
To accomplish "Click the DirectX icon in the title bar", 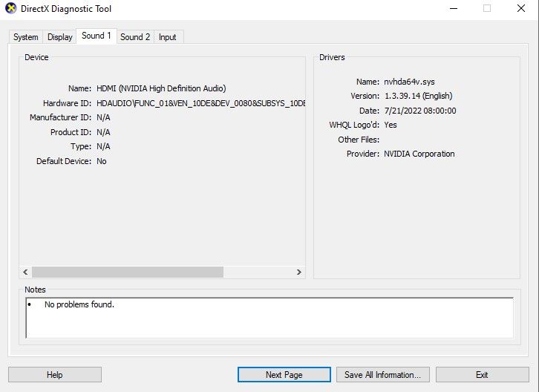I will pos(9,9).
